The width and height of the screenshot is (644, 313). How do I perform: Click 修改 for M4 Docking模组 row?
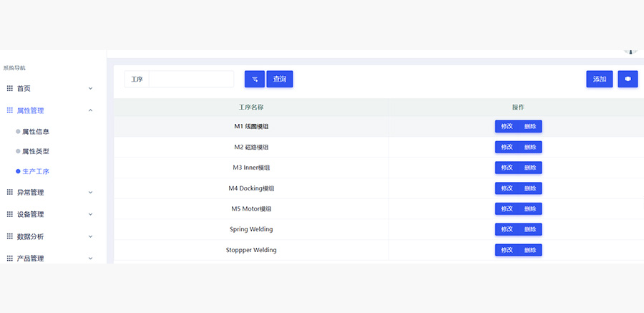coord(507,188)
